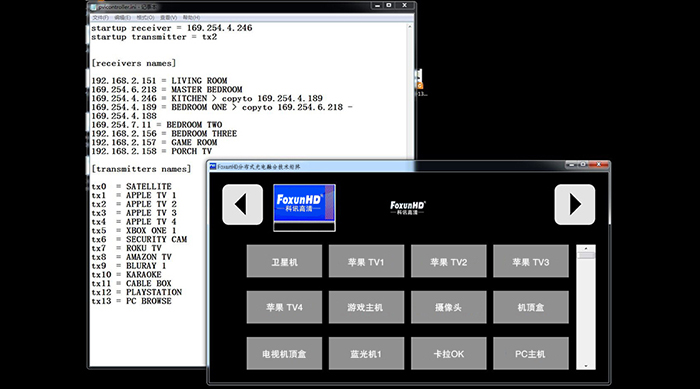
Task: Click the 'tx5 = XBOX ONE 1' line
Action: pyautogui.click(x=134, y=231)
